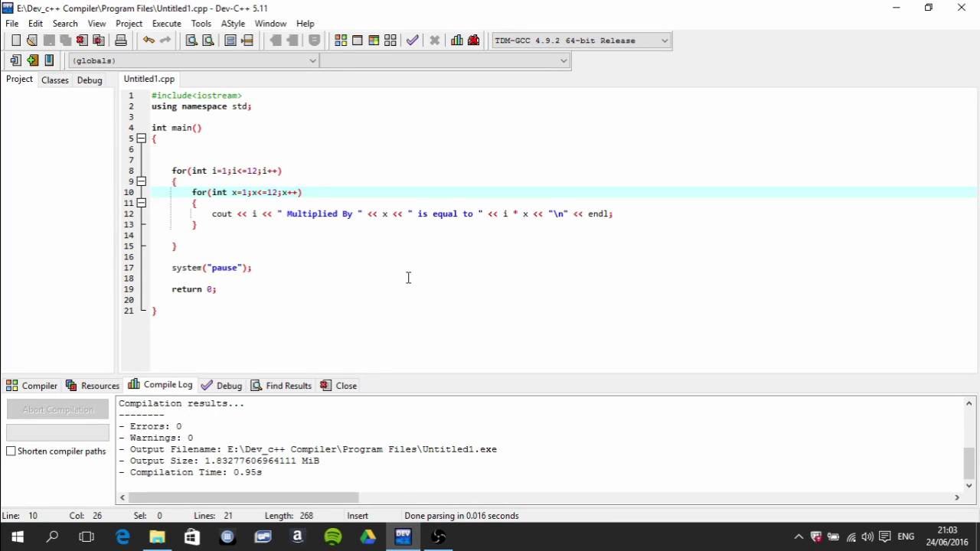The height and width of the screenshot is (551, 980).
Task: Click horizontal scrollbar thumb in compile log
Action: (243, 497)
